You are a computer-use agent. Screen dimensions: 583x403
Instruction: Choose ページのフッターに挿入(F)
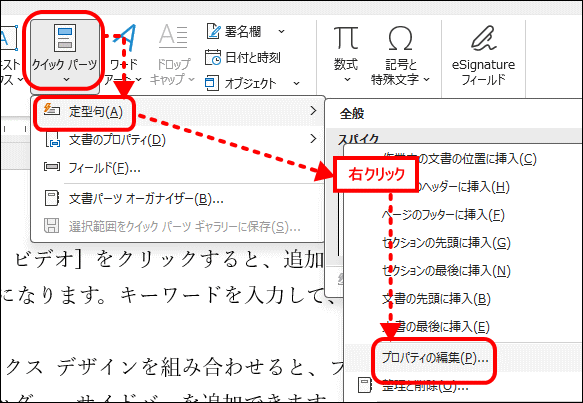(x=463, y=215)
